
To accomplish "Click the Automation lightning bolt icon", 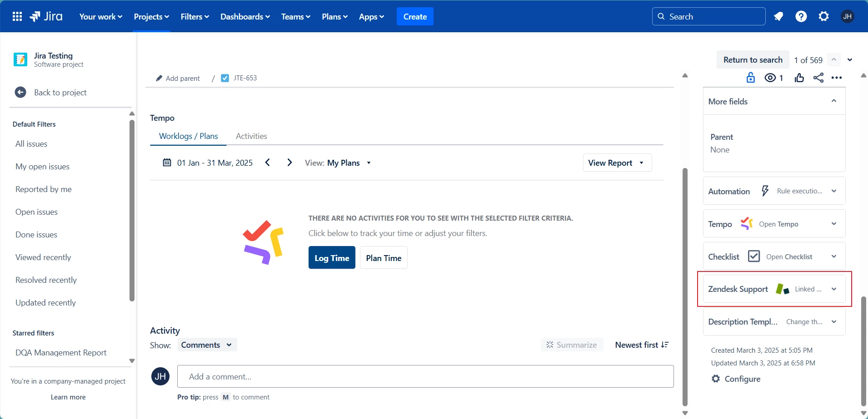I will coord(765,191).
